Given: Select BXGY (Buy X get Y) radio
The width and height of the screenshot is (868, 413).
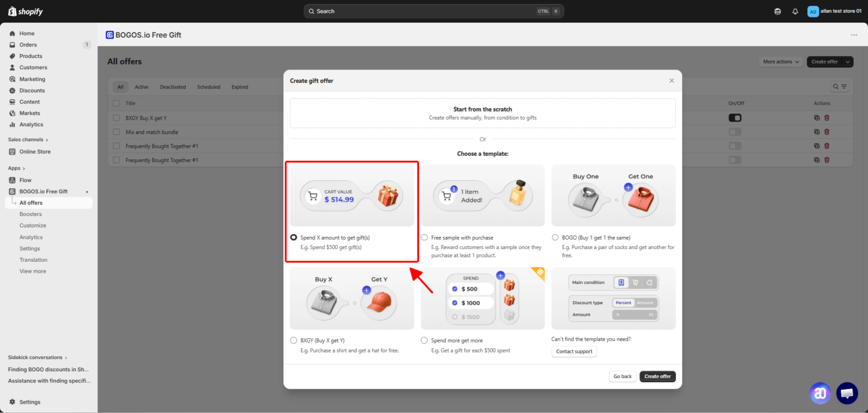Looking at the screenshot, I should click(294, 341).
